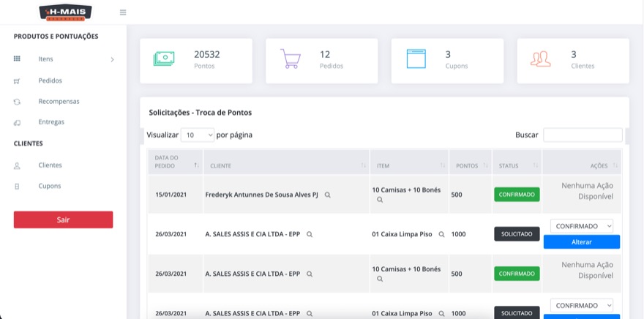
Task: Click the refresh icon beside Recompensas
Action: click(17, 102)
